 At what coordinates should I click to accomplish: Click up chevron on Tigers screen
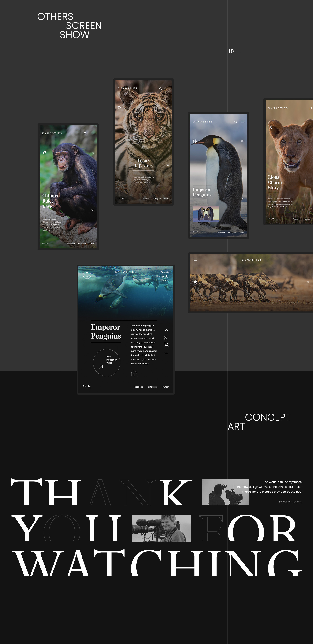(168, 126)
